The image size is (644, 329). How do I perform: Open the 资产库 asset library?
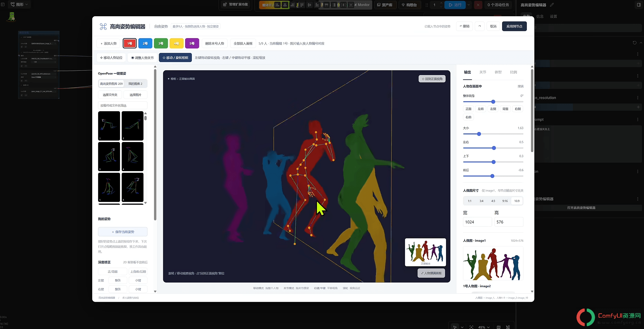(x=385, y=5)
